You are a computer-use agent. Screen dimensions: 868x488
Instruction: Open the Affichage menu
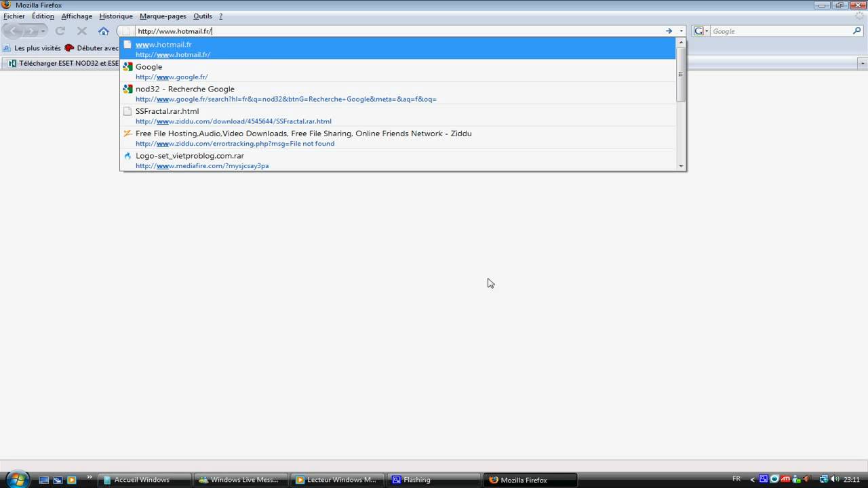pos(77,16)
